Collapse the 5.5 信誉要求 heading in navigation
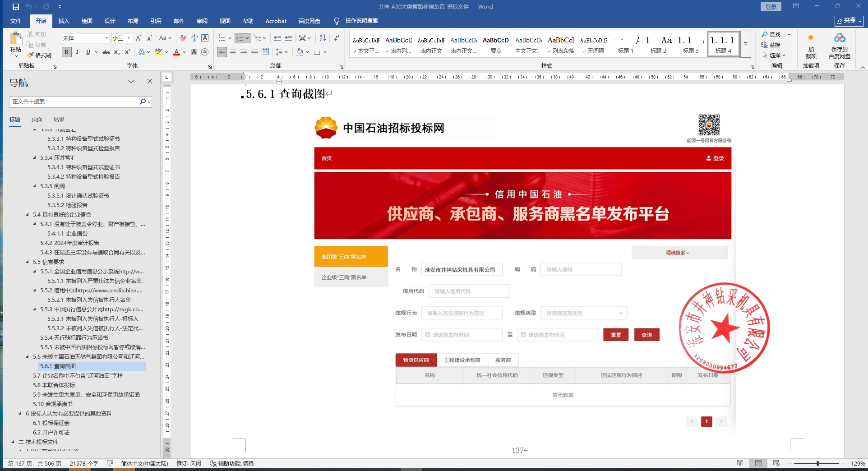 tap(28, 262)
